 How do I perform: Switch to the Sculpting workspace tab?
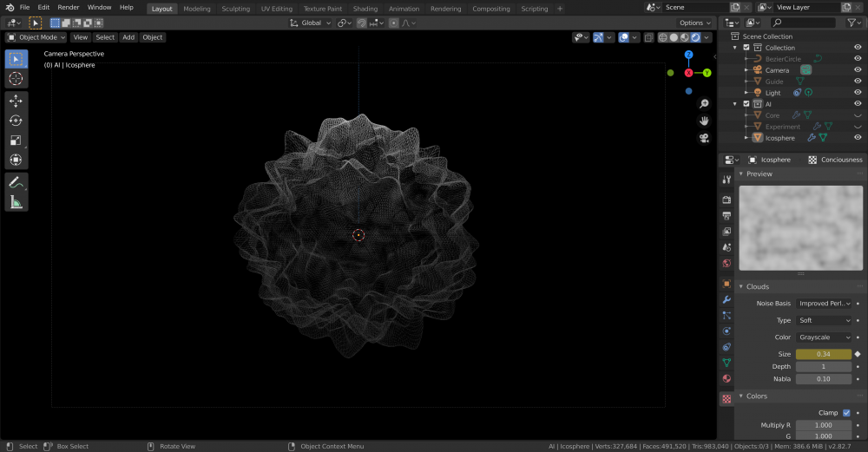[235, 9]
